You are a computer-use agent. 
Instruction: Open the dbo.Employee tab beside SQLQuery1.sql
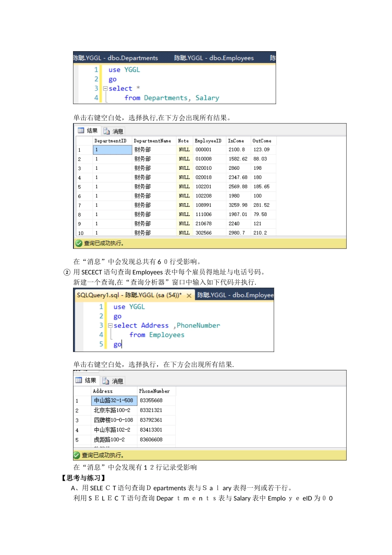(x=235, y=295)
